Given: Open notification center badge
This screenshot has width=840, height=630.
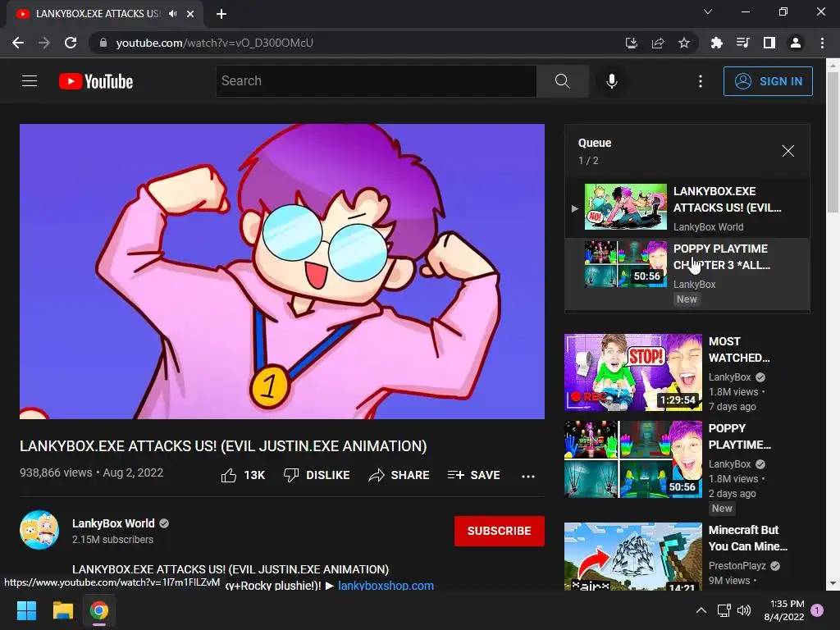Looking at the screenshot, I should tap(817, 610).
